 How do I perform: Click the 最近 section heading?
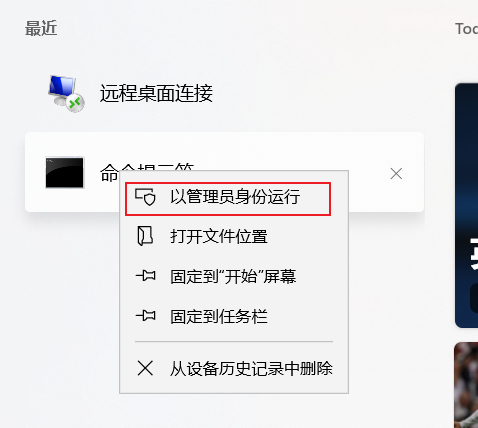point(41,28)
